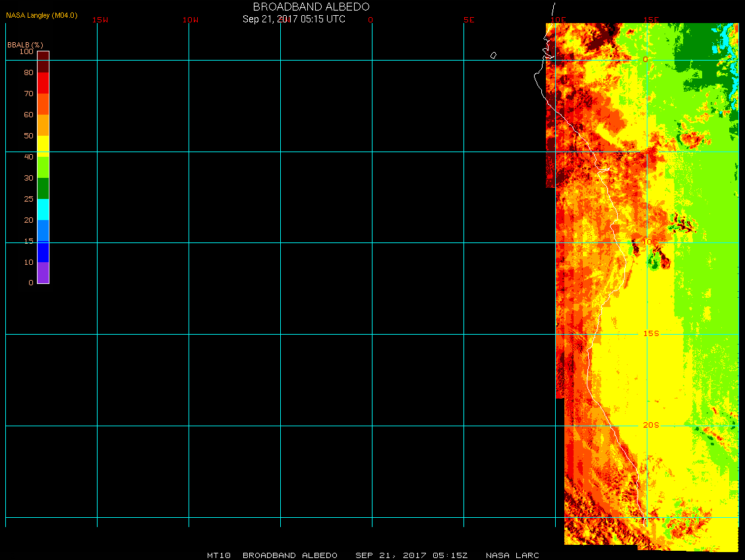Select the 10W longitude label
This screenshot has width=745, height=560.
pyautogui.click(x=191, y=20)
